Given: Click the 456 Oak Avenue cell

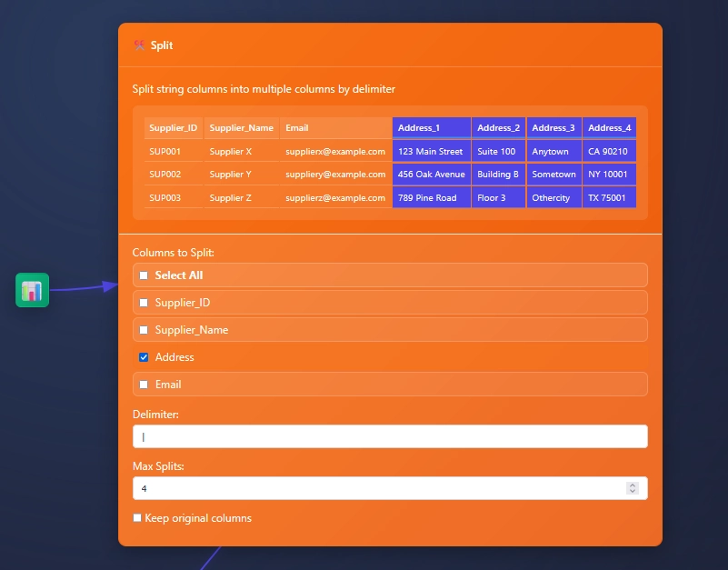Looking at the screenshot, I should pos(432,175).
